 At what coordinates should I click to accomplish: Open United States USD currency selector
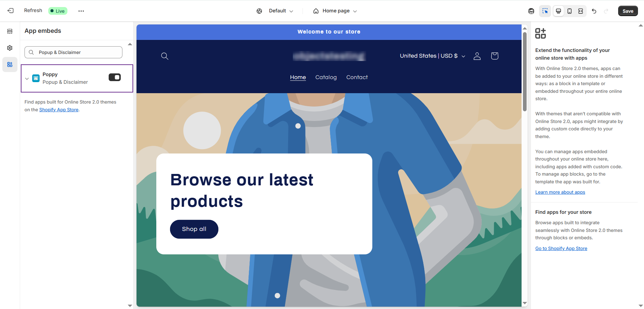[x=432, y=56]
